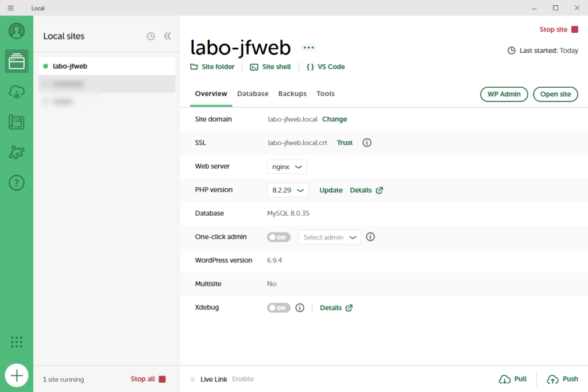Click the Pull button
The height and width of the screenshot is (392, 588).
pyautogui.click(x=513, y=379)
